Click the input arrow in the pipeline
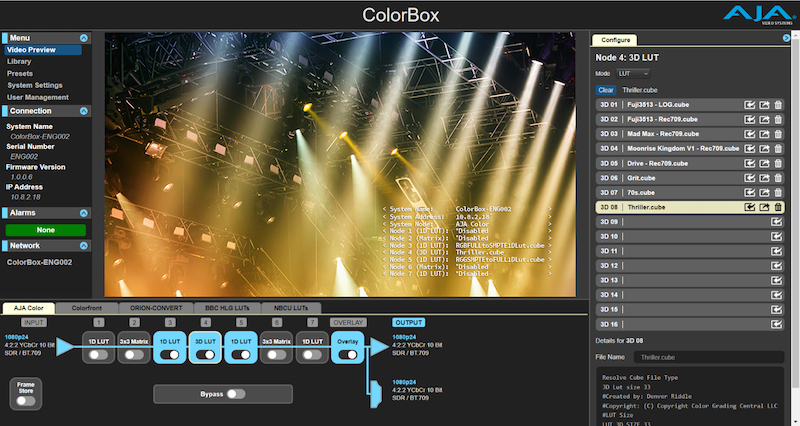The height and width of the screenshot is (426, 800). point(65,347)
